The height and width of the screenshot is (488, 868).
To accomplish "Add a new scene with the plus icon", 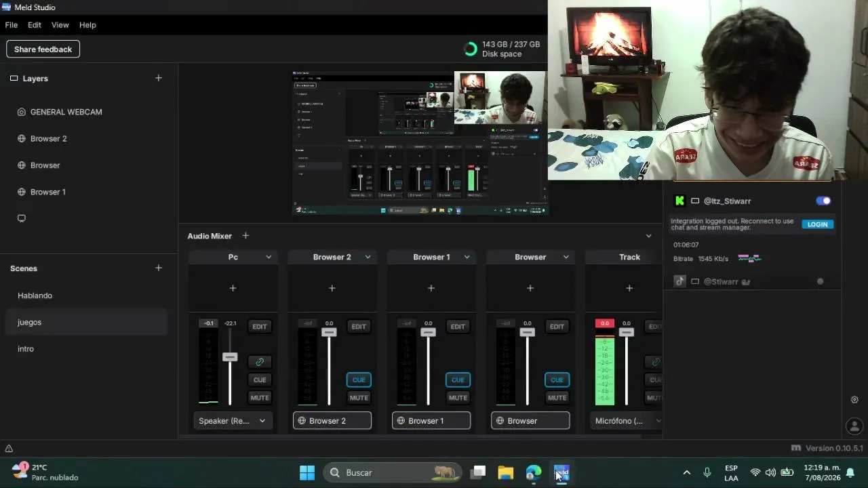I will 159,268.
